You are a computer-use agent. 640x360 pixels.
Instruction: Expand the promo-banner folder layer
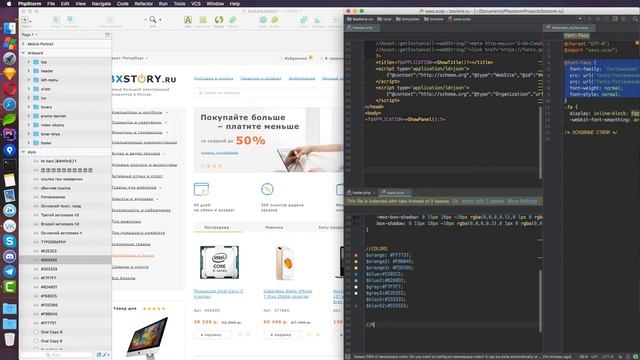pyautogui.click(x=29, y=116)
